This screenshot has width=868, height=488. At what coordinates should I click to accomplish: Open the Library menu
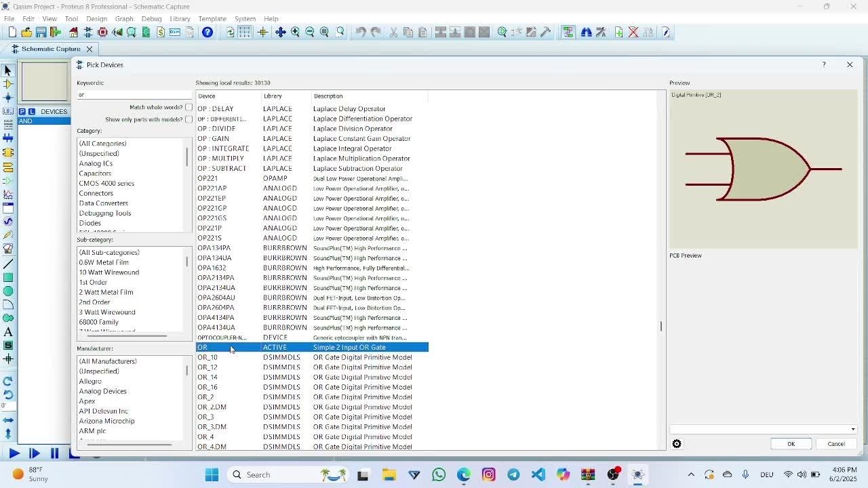pyautogui.click(x=180, y=18)
